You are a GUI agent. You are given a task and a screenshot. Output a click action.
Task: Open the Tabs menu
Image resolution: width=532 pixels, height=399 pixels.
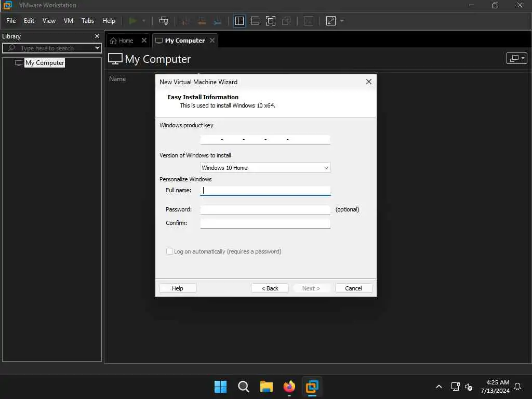pos(87,21)
